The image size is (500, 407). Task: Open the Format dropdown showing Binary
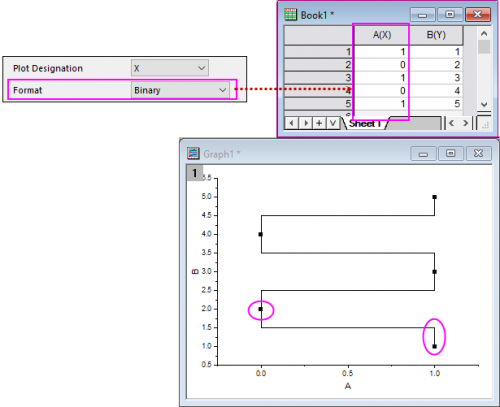tap(180, 90)
